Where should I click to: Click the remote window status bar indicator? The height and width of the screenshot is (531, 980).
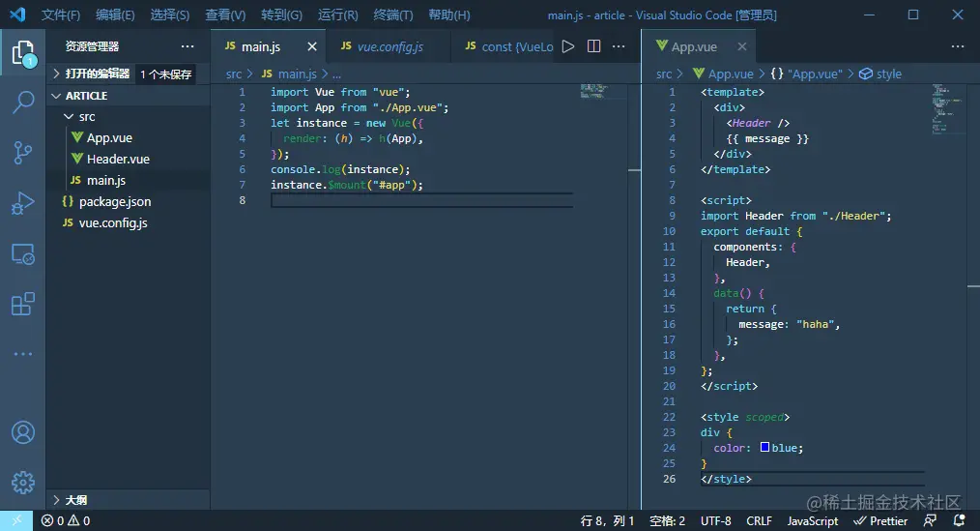point(16,520)
